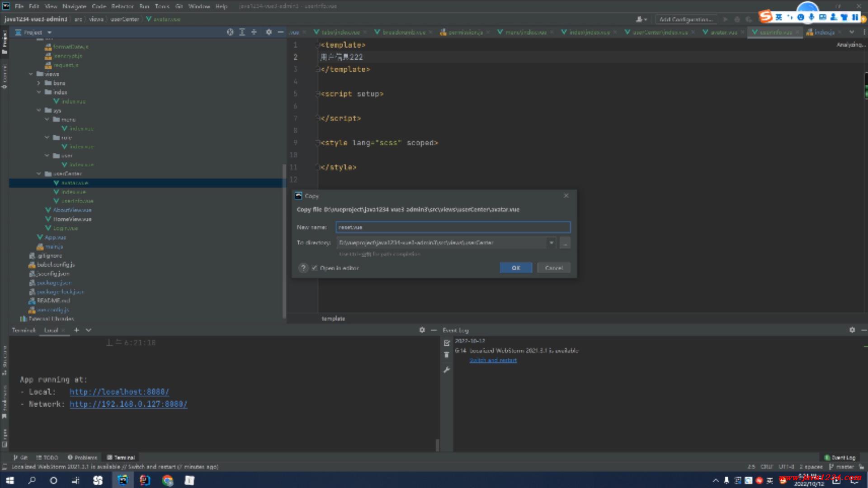
Task: Click the git master branch widget
Action: click(x=842, y=466)
